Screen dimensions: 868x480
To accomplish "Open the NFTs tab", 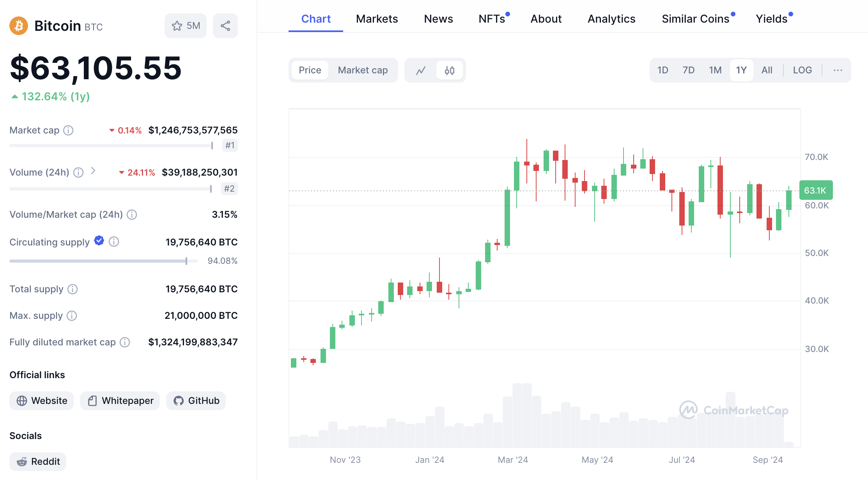I will point(492,19).
